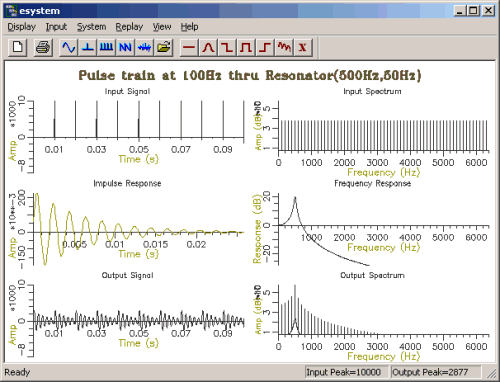The width and height of the screenshot is (500, 382).
Task: Open the Help menu
Action: [189, 27]
